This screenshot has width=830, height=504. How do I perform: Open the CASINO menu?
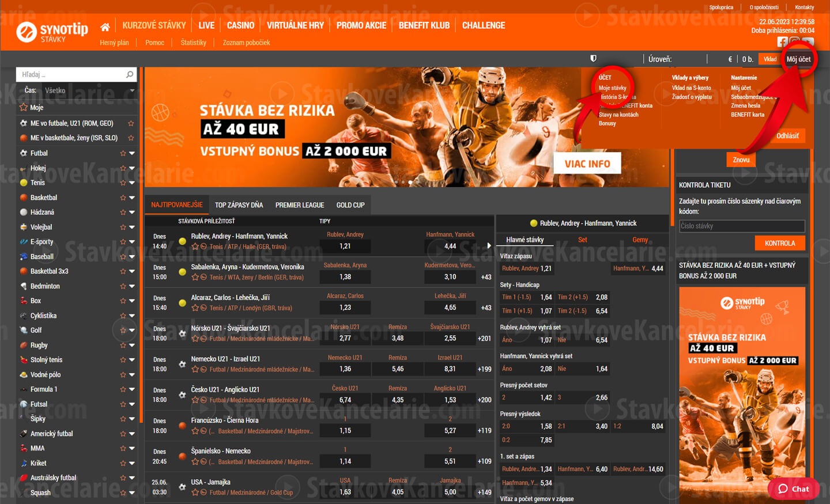click(240, 25)
